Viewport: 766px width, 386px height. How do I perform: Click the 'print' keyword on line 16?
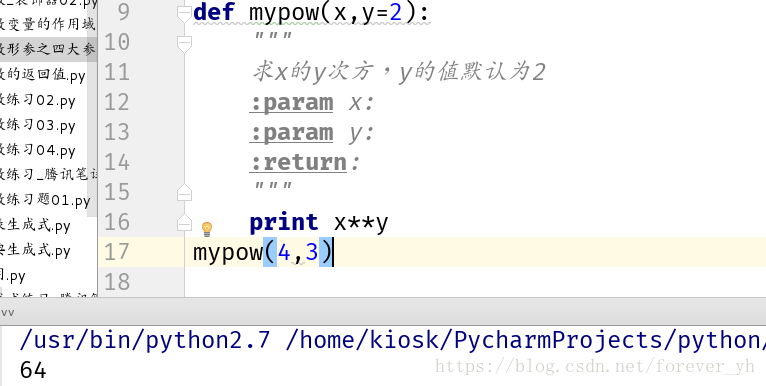click(x=284, y=223)
